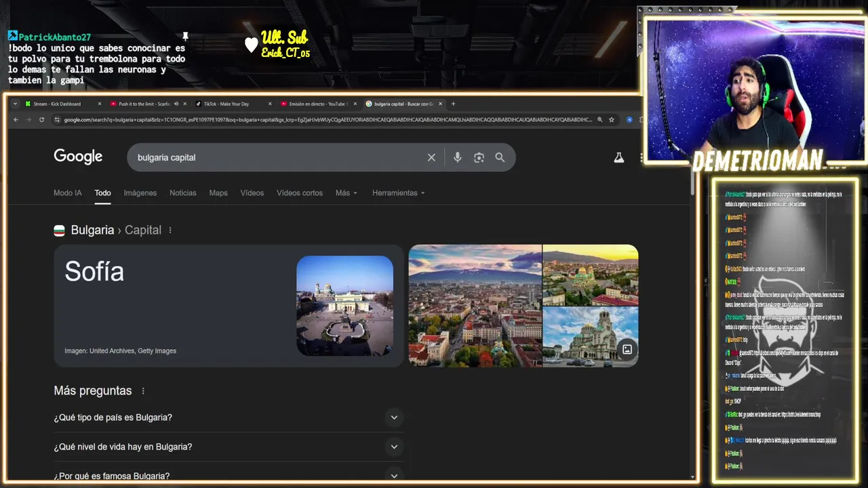Open Search Labs flask icon

(x=618, y=157)
